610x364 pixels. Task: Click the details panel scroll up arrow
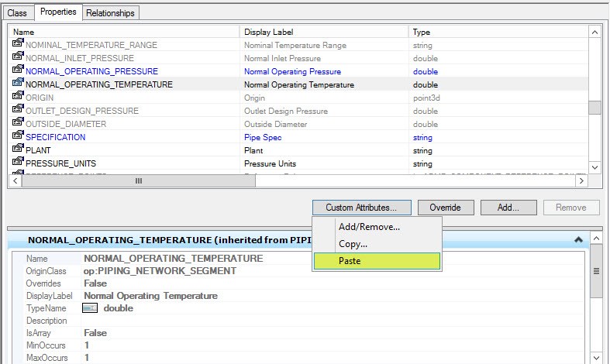[x=596, y=238]
